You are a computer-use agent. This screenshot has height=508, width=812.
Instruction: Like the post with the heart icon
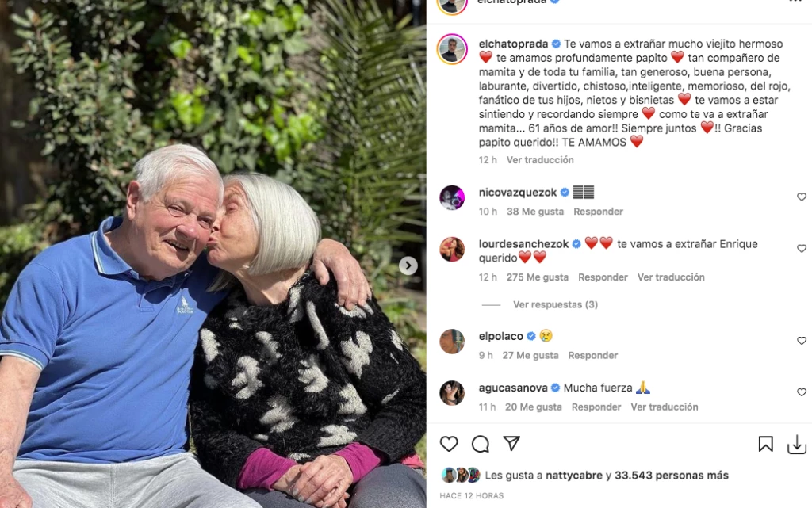point(449,444)
